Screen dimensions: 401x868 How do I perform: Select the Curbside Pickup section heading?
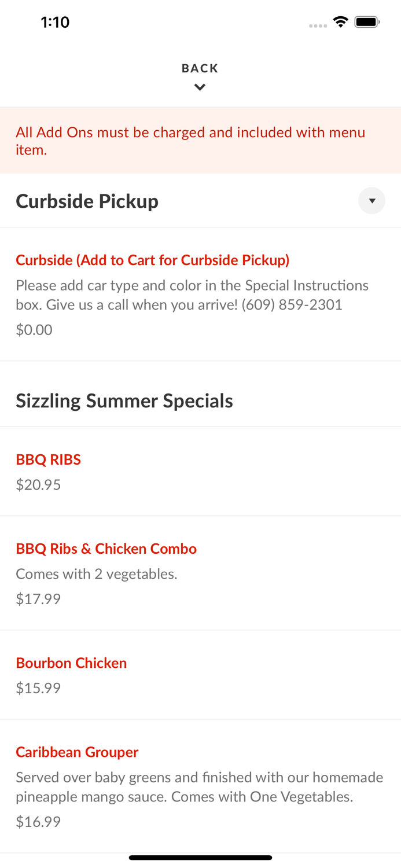[87, 201]
